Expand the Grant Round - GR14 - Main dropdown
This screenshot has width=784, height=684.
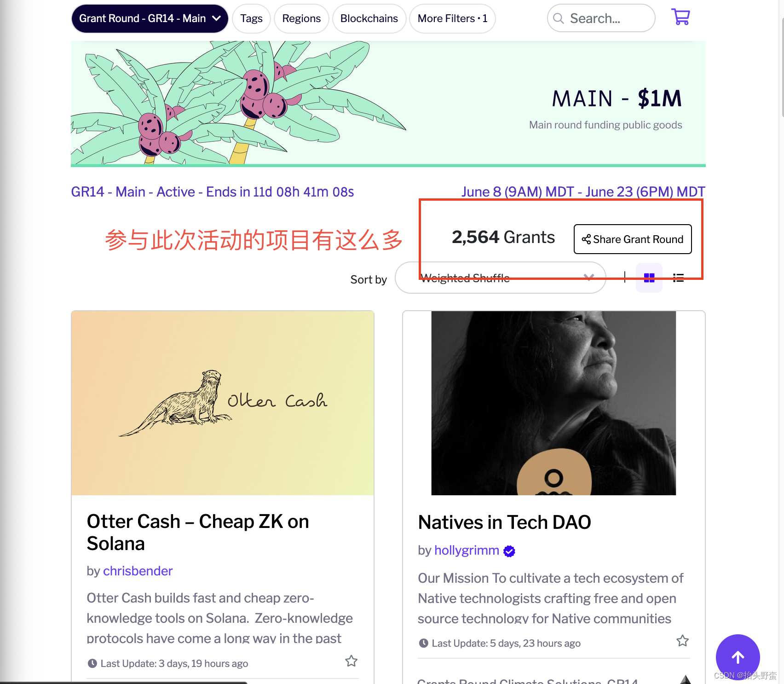pos(150,18)
